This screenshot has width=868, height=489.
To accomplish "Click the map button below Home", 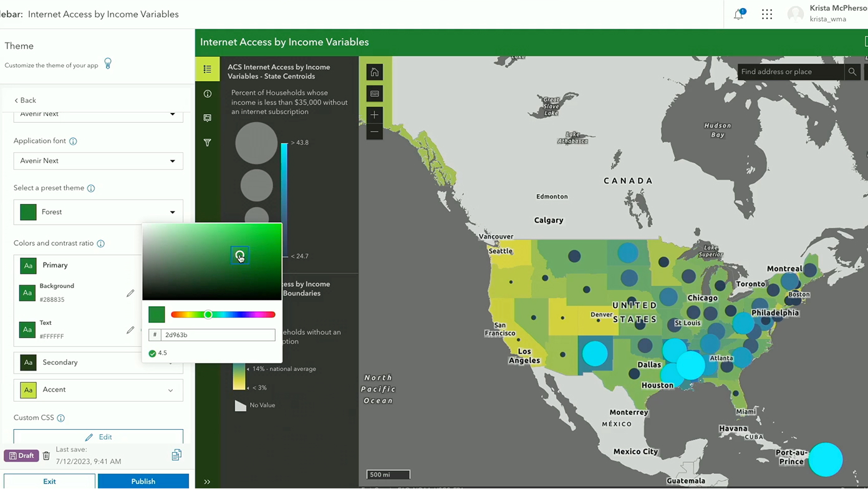I will [x=375, y=94].
